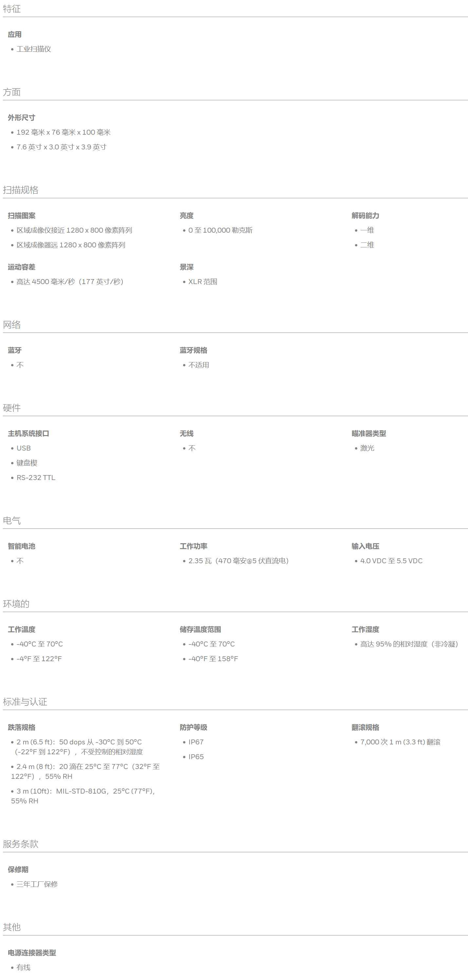Click the 键盘楔 interface item
Image resolution: width=468 pixels, height=980 pixels.
tap(27, 463)
